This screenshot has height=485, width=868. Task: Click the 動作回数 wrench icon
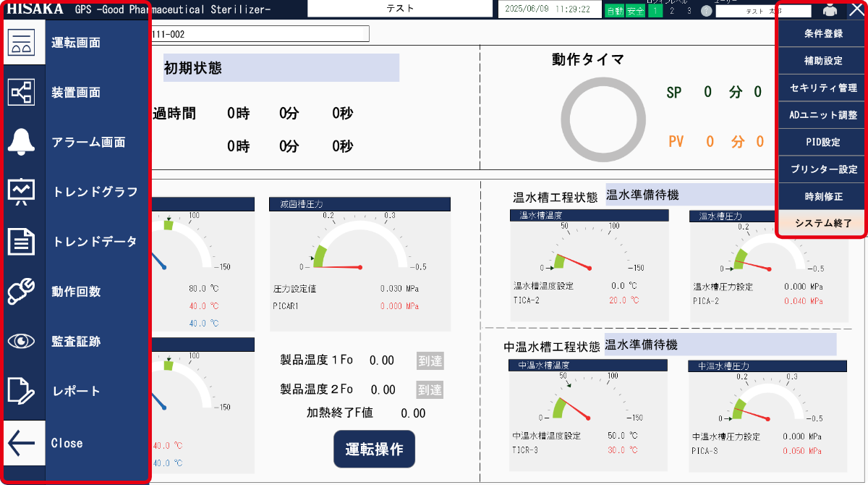(x=22, y=292)
